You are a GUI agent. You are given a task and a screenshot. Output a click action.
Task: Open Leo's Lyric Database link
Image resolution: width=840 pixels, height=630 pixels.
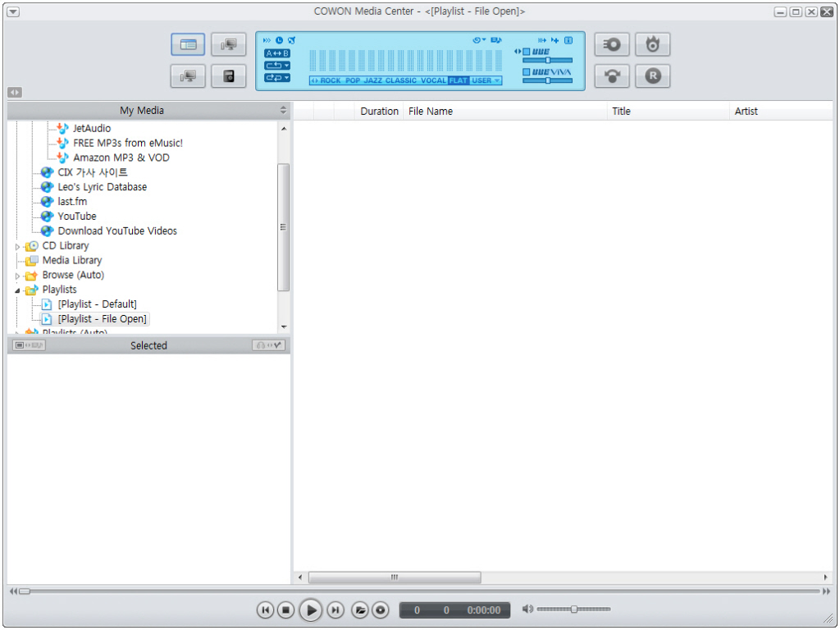pyautogui.click(x=103, y=187)
